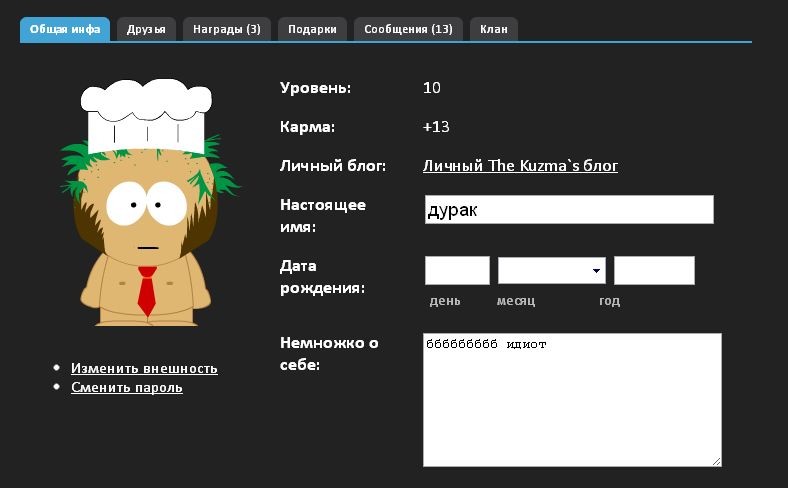Click the месяц caption under the dropdown
This screenshot has height=488, width=788.
(516, 301)
